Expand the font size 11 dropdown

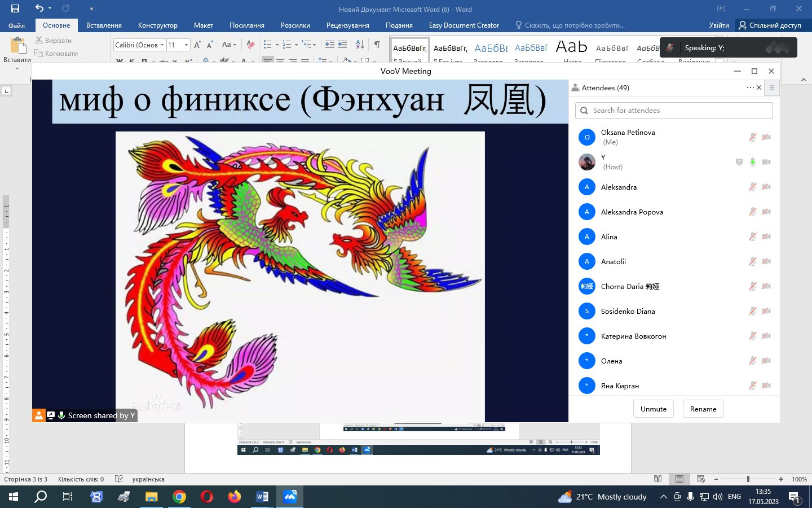(x=186, y=45)
